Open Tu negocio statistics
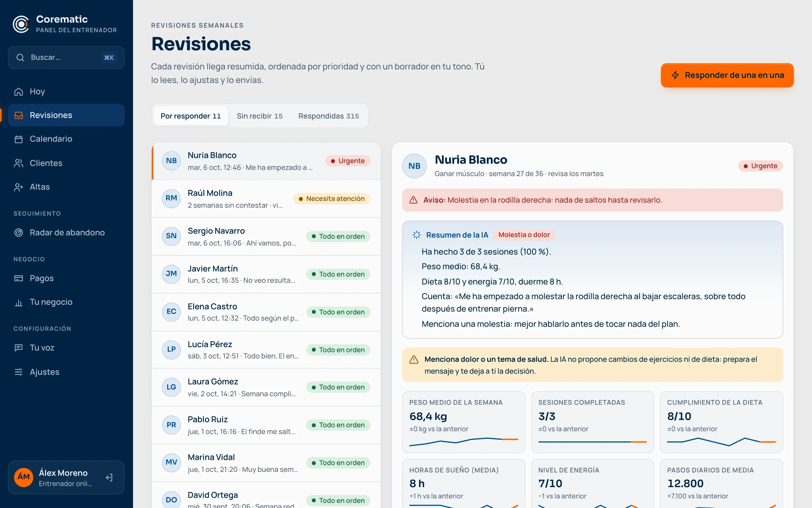The image size is (812, 508). click(x=66, y=302)
